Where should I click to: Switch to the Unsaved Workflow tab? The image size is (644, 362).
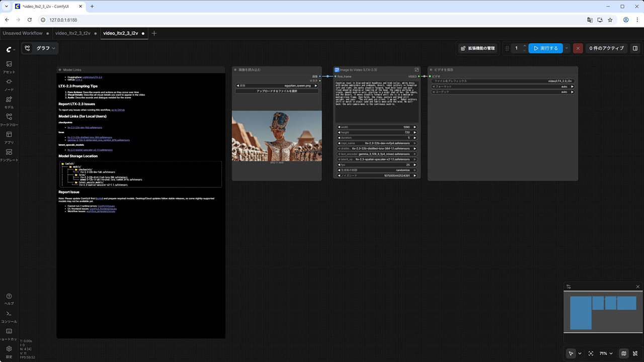[x=23, y=33]
